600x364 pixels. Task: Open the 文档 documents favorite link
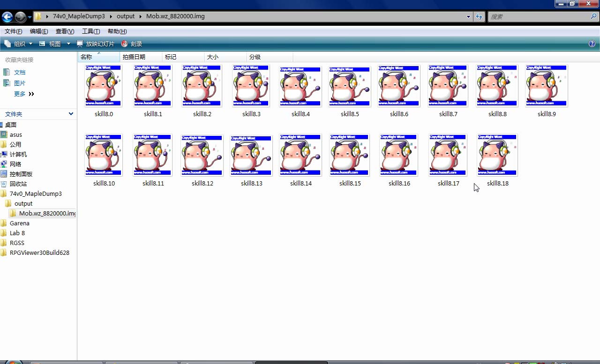(20, 72)
